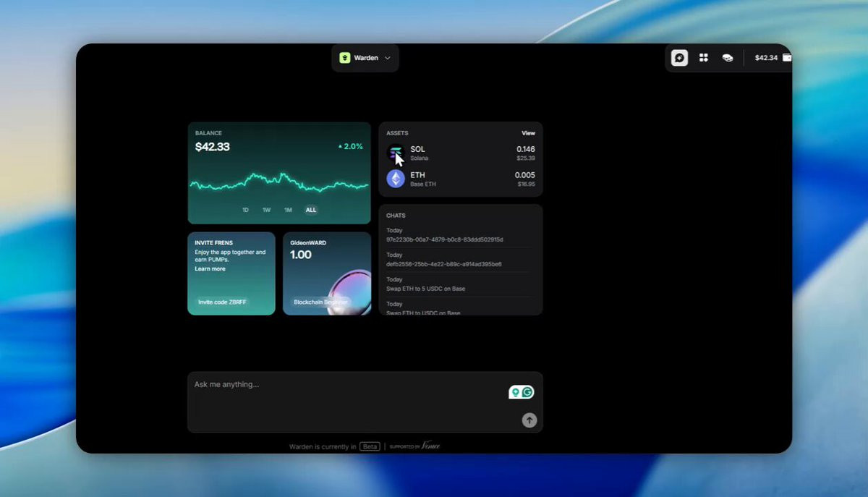Viewport: 868px width, 497px height.
Task: Copy Invite code ZBRFF button
Action: click(x=222, y=302)
